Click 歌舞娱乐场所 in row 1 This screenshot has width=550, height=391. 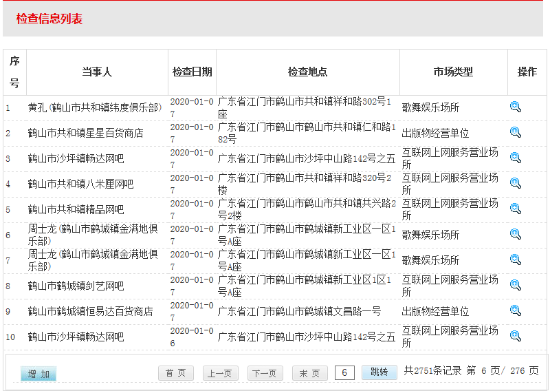click(x=430, y=108)
